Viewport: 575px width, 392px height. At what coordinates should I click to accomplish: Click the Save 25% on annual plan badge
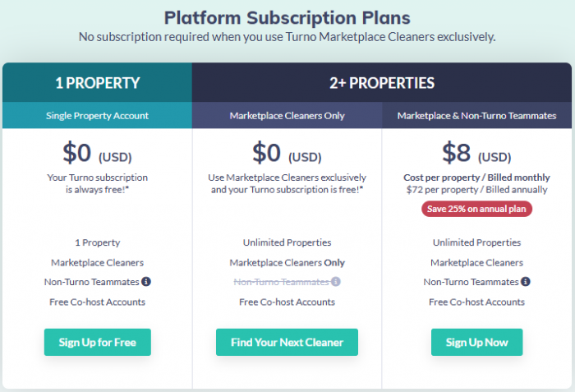[x=476, y=209]
